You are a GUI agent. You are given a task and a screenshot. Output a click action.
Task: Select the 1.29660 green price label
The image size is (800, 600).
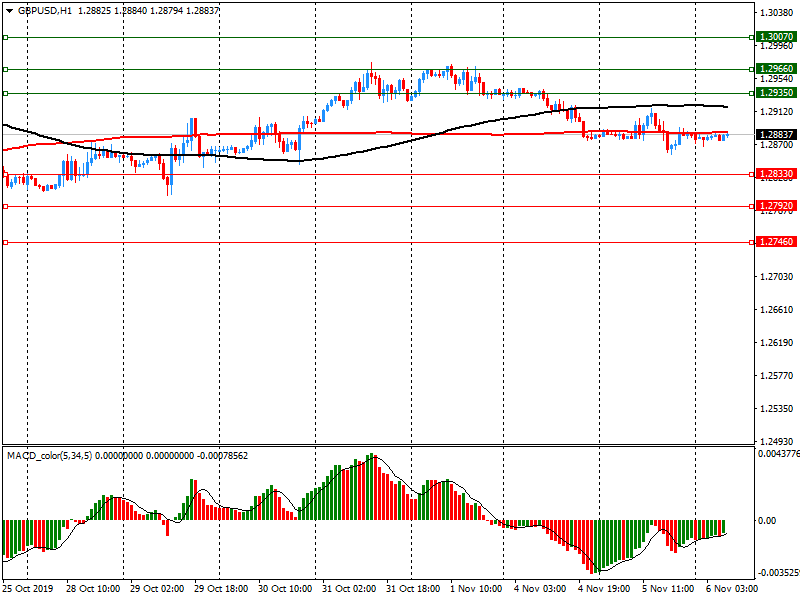click(x=775, y=70)
